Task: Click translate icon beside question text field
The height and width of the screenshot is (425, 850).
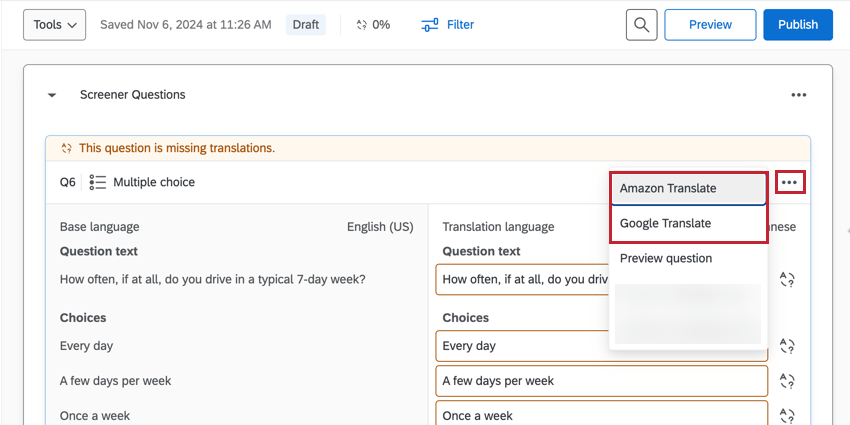Action: (786, 280)
